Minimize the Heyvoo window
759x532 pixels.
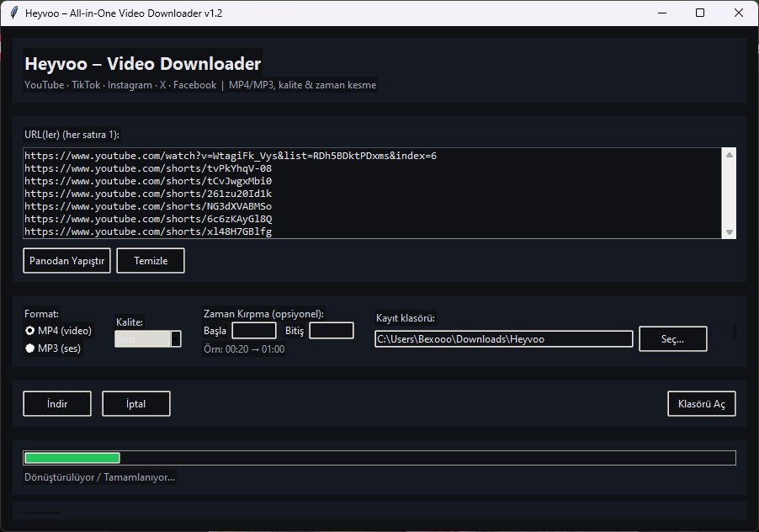tap(662, 13)
